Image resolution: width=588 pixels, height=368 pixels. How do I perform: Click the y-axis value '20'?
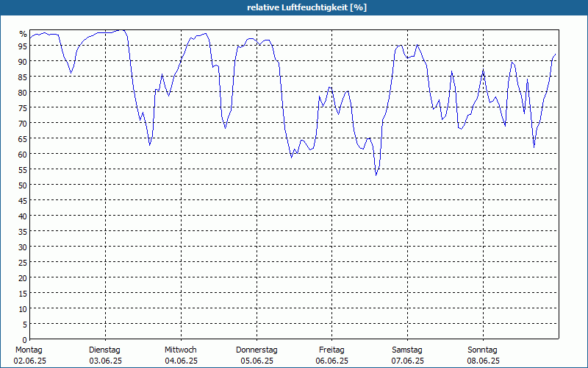pyautogui.click(x=23, y=278)
